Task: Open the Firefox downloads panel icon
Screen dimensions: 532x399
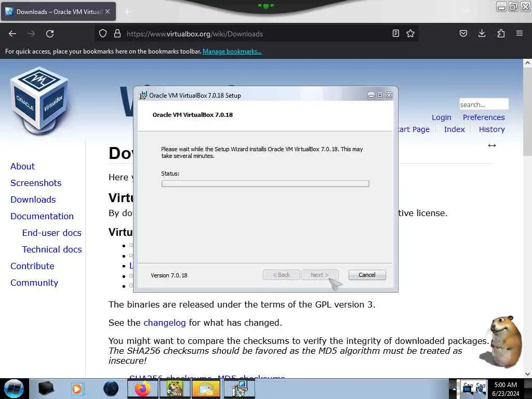Action: 482,34
